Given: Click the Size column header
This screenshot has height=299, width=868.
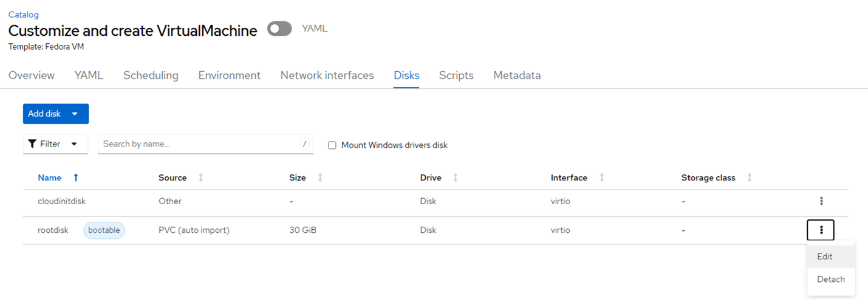Looking at the screenshot, I should click(x=298, y=177).
